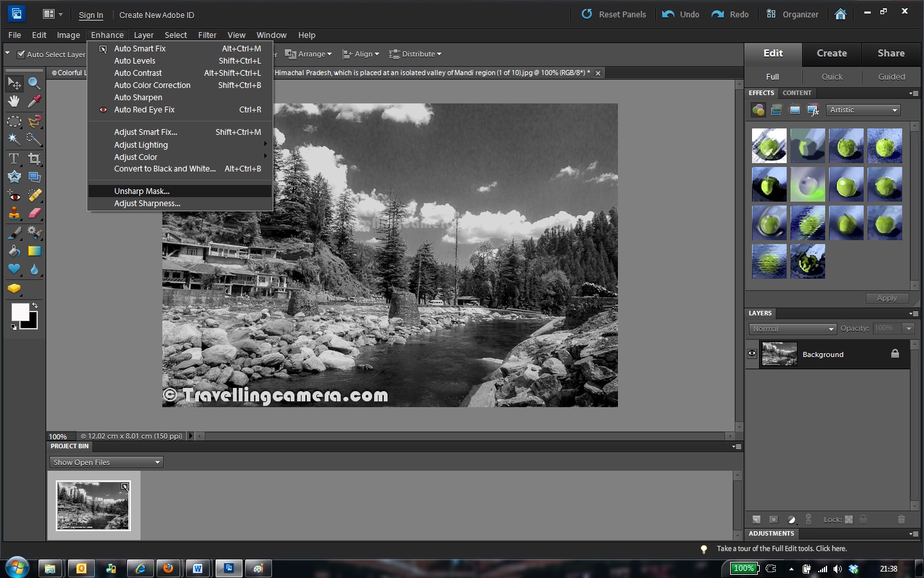The height and width of the screenshot is (578, 924).
Task: Choose the Crop tool
Action: pyautogui.click(x=33, y=159)
